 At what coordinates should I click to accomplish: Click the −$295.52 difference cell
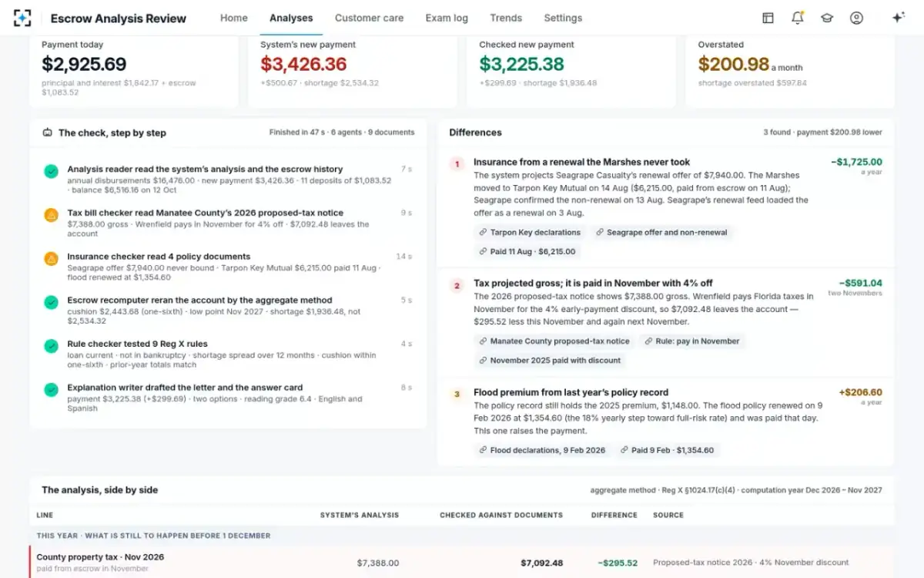click(x=619, y=563)
